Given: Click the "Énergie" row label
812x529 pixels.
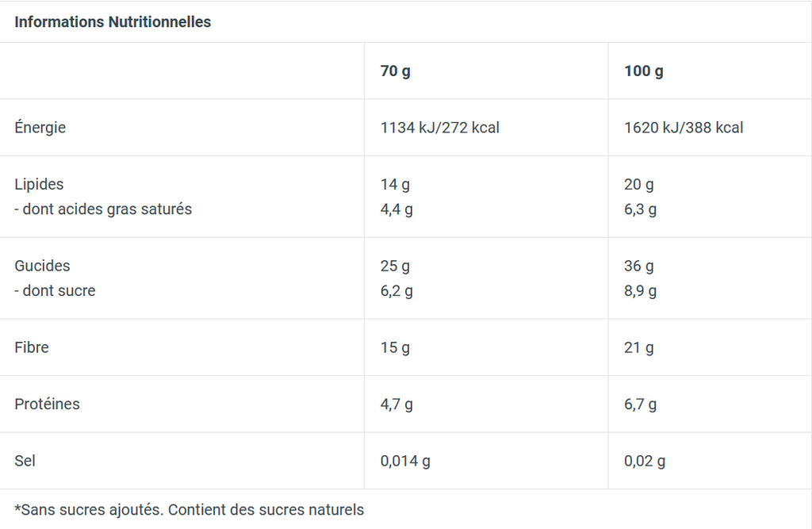Looking at the screenshot, I should pos(40,128).
